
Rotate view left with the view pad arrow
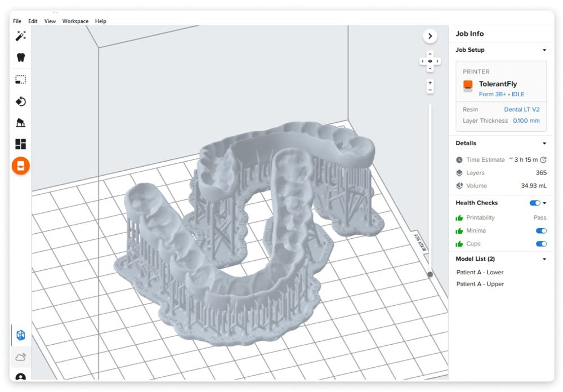423,61
